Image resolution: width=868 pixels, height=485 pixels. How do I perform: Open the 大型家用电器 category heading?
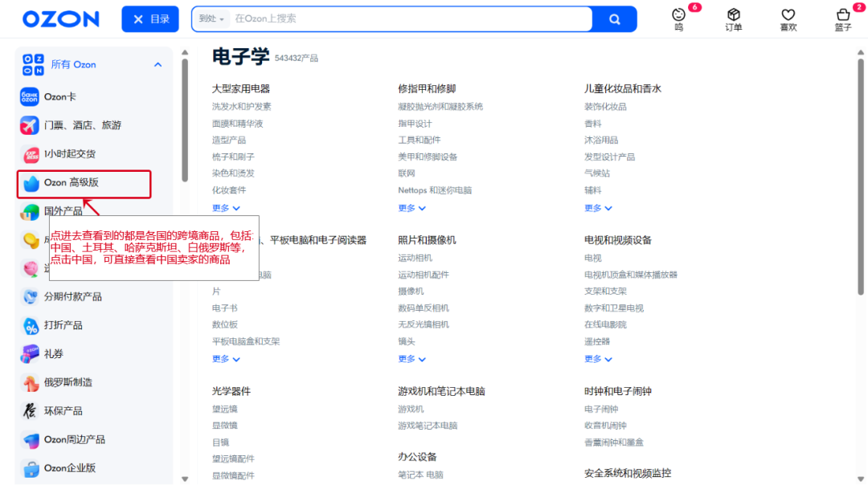click(241, 89)
